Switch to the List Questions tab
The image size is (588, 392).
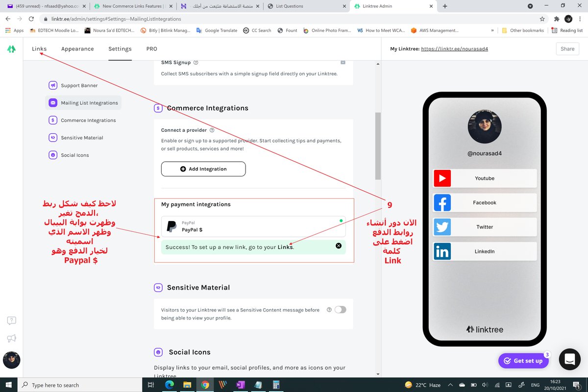[306, 6]
